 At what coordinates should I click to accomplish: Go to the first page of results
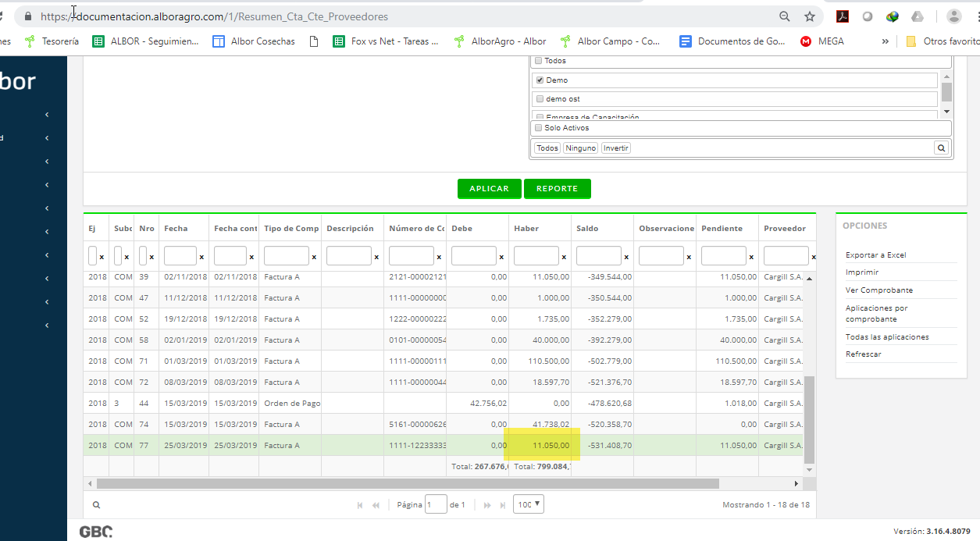(x=360, y=505)
